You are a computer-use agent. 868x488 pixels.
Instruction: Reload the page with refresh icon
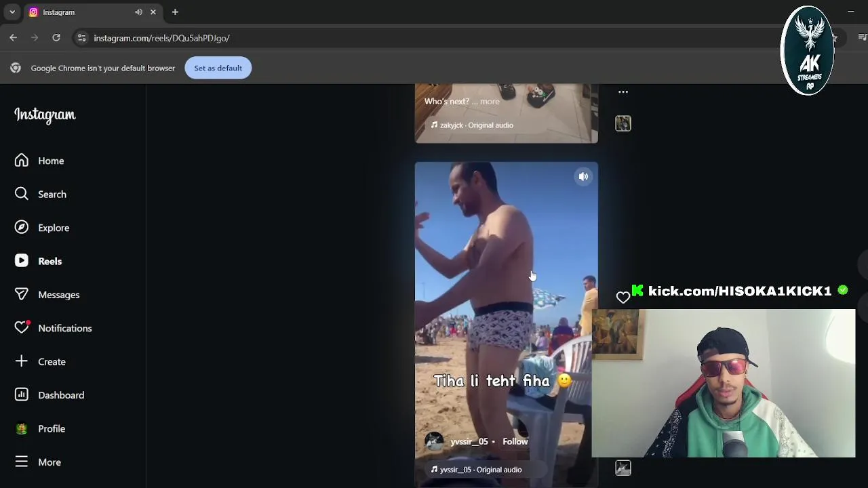(56, 38)
